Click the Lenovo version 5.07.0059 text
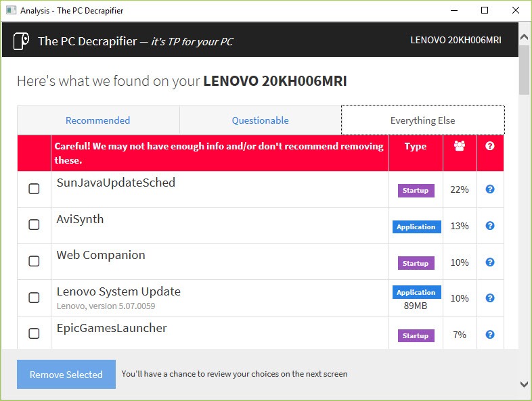The width and height of the screenshot is (532, 401). tap(106, 306)
